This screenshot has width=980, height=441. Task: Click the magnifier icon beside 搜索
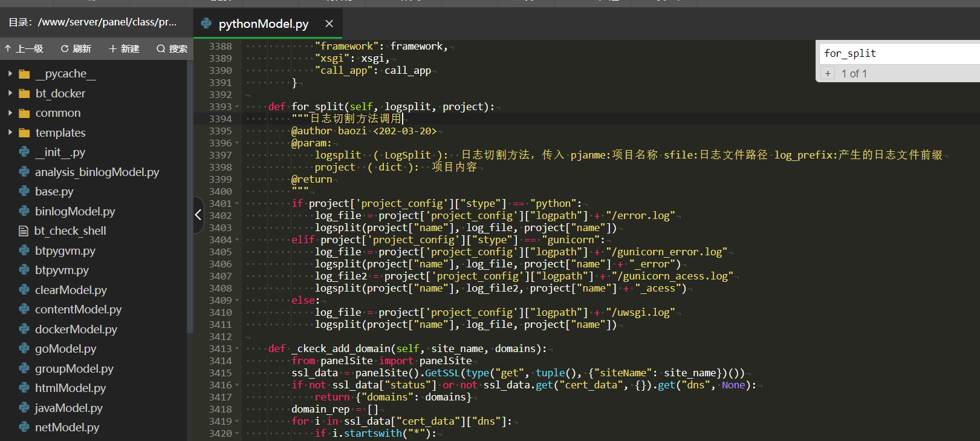click(x=161, y=48)
